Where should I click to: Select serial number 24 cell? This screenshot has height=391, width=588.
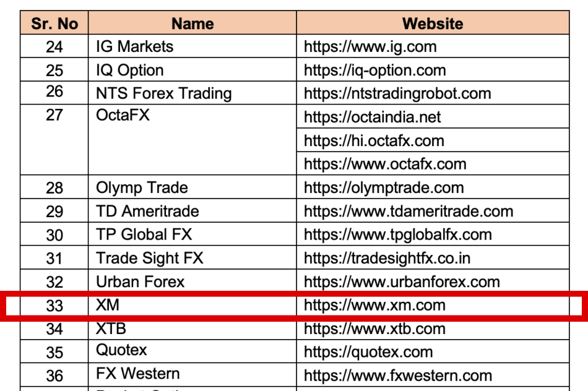(x=54, y=46)
